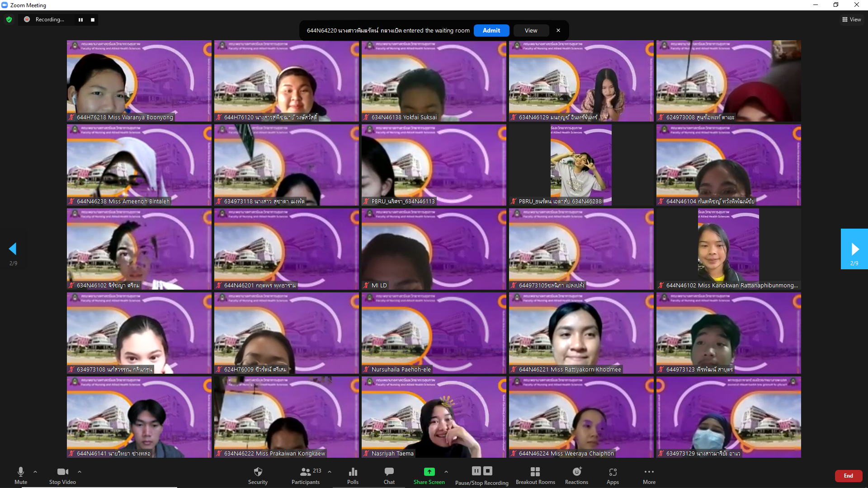Open the View layout menu

(851, 19)
